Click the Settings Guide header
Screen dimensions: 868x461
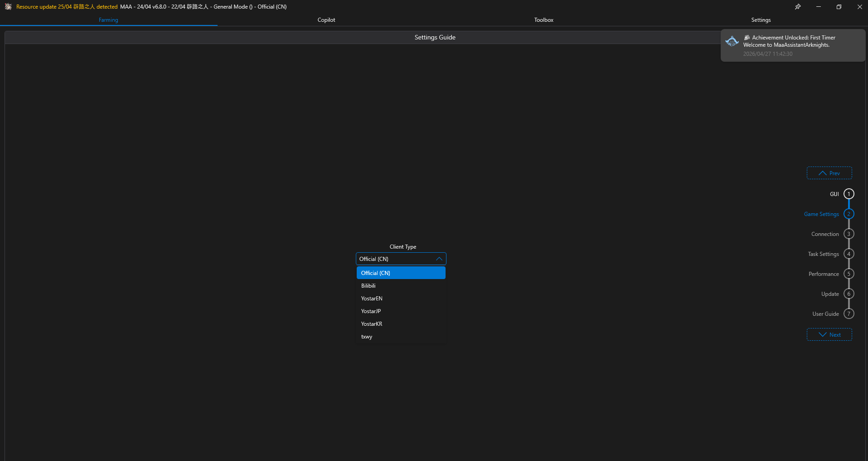point(435,37)
